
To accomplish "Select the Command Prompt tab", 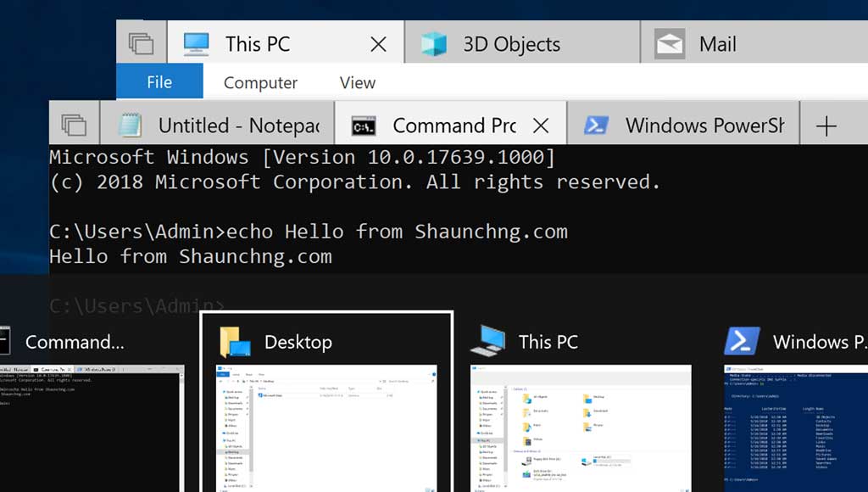I will coord(451,124).
